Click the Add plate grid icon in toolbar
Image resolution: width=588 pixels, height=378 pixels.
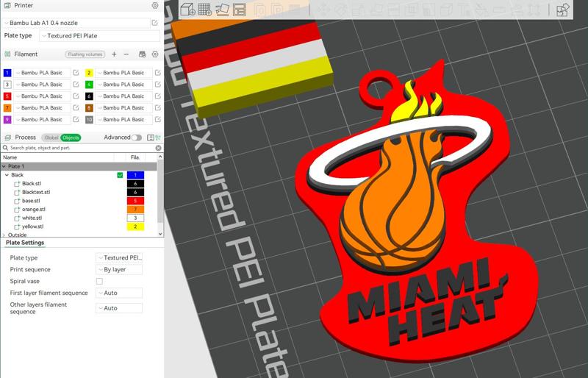tap(205, 10)
